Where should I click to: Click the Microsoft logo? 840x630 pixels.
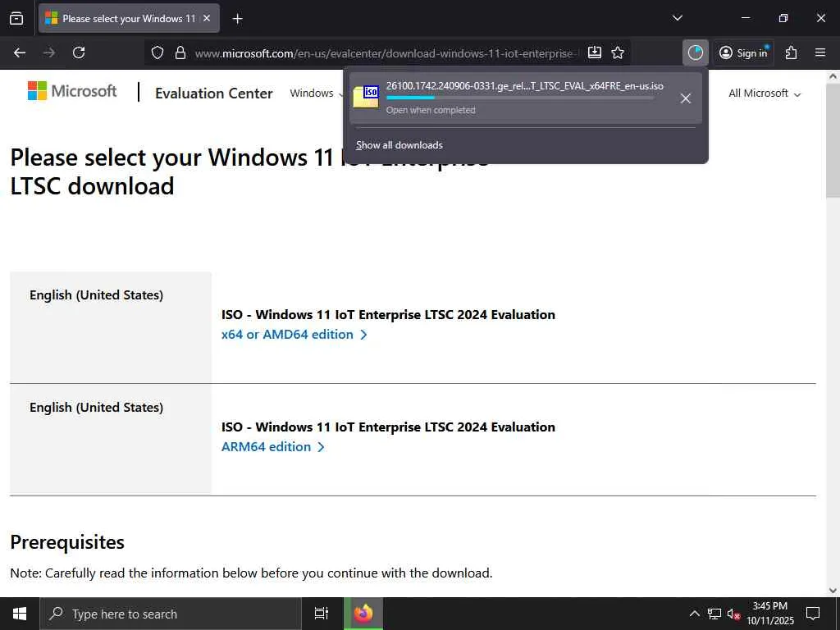coord(72,91)
